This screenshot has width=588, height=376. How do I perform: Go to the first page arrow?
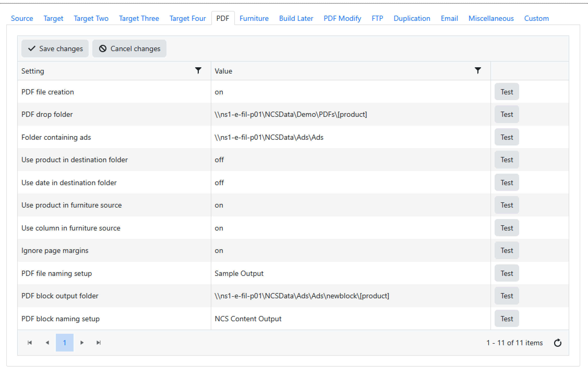pos(30,343)
